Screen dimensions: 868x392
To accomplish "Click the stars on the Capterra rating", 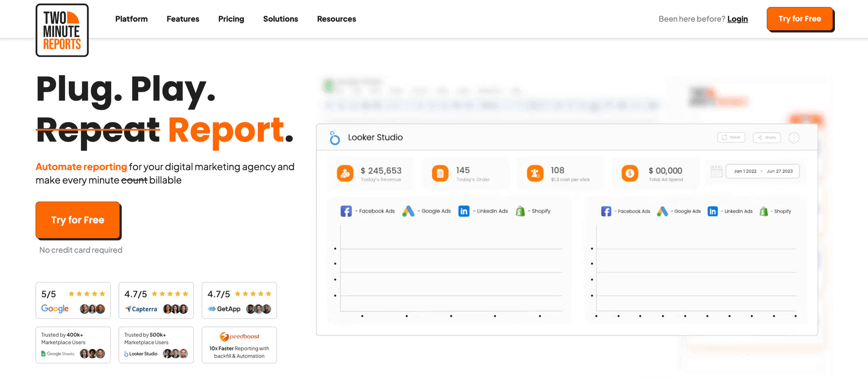I will [170, 294].
